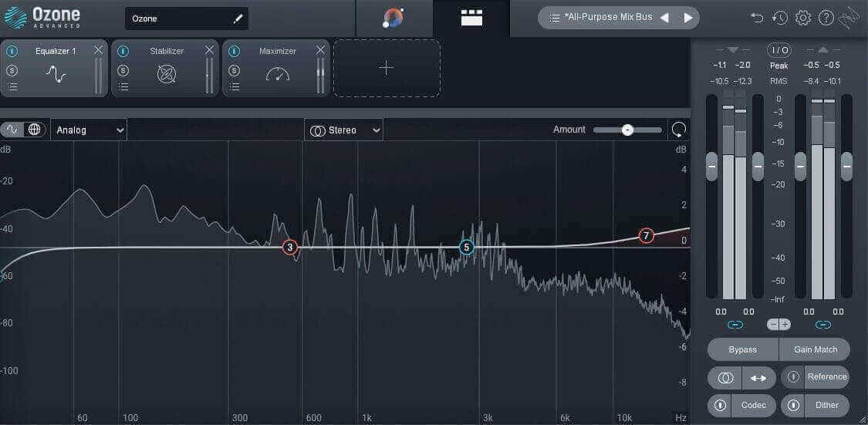Toggle the Maximizer module power

pos(235,52)
